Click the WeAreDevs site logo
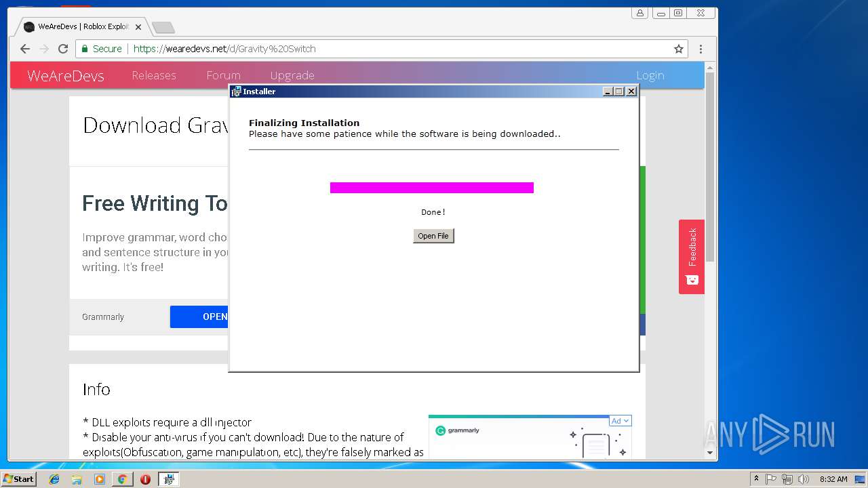Screen dimensions: 868x488 pos(66,75)
